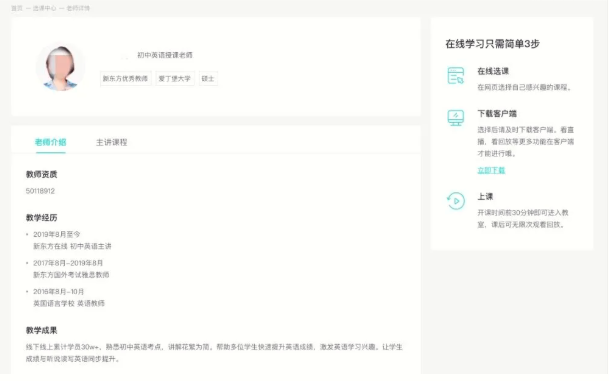Click 在网页选择自己感兴趣的课程 description

pos(524,87)
